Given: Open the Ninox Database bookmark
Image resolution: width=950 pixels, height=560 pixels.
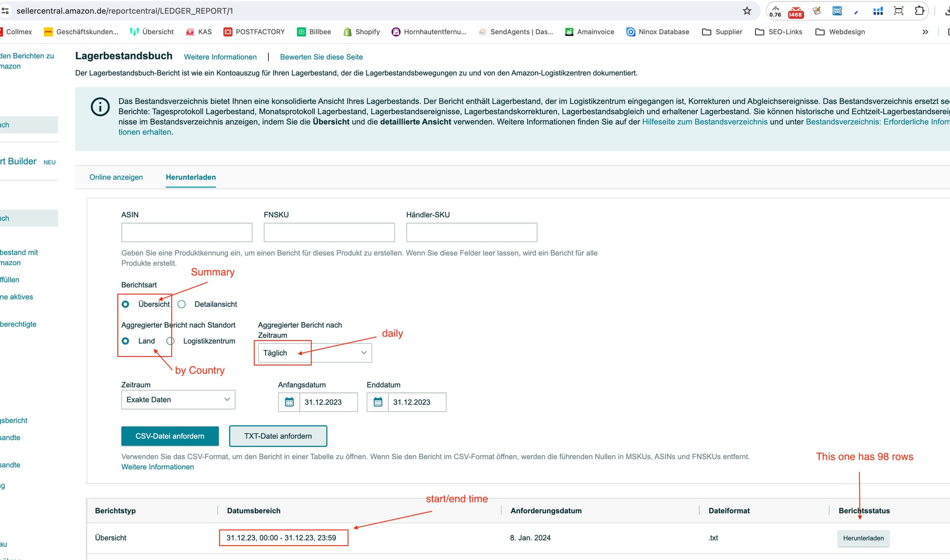Looking at the screenshot, I should coord(658,32).
